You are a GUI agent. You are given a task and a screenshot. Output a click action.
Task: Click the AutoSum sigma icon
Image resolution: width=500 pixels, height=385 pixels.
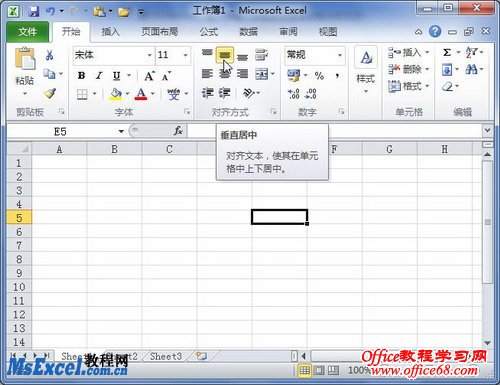447,53
